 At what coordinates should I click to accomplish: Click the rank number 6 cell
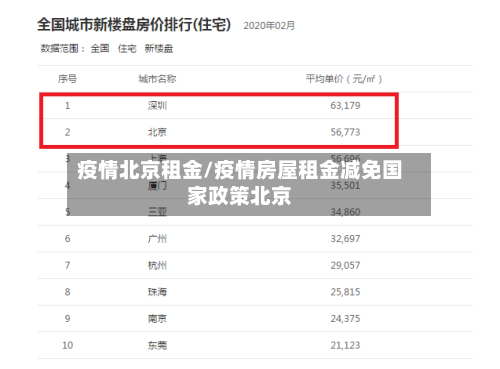67,239
